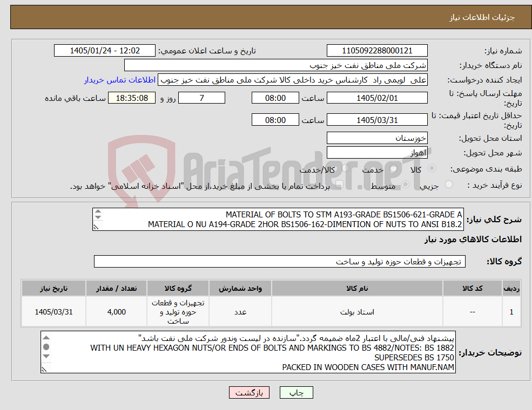Click نام کالا column header
Viewport: 532px width, 410px height.
[x=357, y=289]
